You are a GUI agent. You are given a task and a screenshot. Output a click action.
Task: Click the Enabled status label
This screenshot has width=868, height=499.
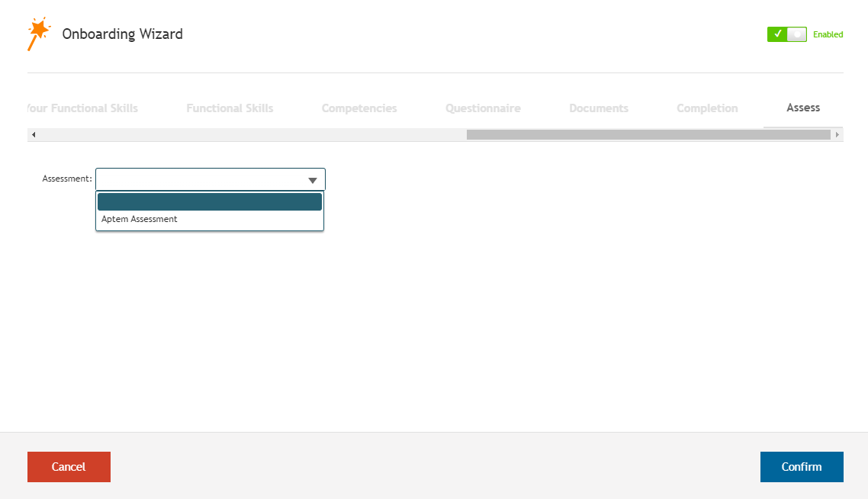(x=828, y=34)
